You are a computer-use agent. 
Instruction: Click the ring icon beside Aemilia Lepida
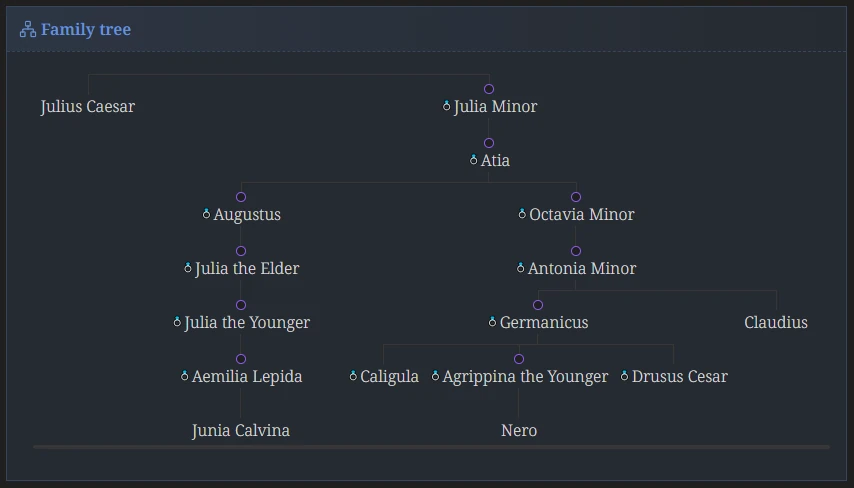click(x=185, y=375)
